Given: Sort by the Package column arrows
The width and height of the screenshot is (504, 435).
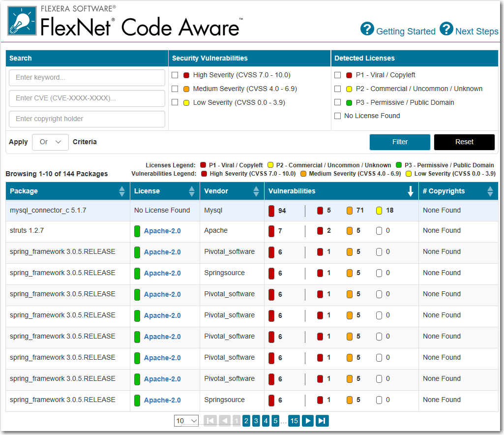Looking at the screenshot, I should (122, 191).
